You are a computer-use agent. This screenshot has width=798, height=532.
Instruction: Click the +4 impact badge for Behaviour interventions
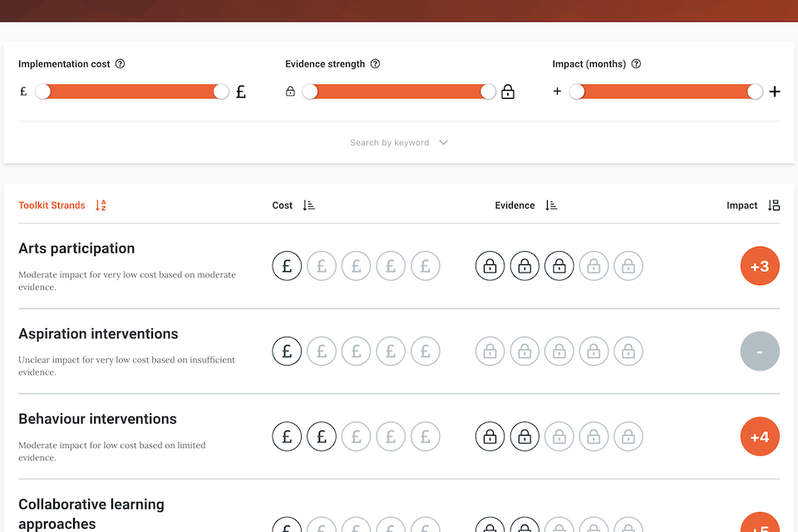[760, 436]
